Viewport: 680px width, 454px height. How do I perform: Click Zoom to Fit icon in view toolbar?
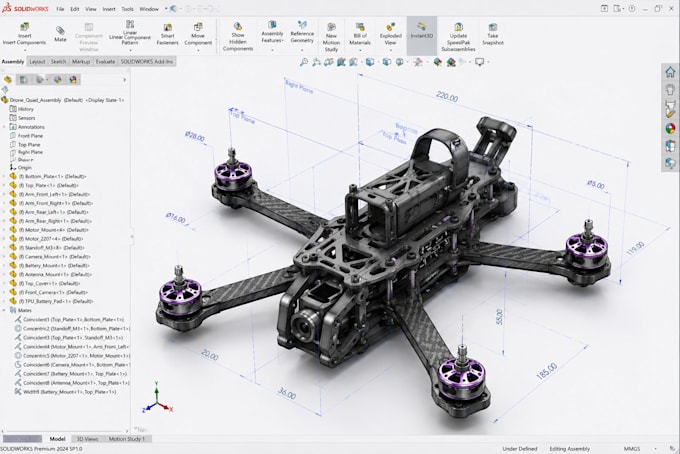coord(304,62)
